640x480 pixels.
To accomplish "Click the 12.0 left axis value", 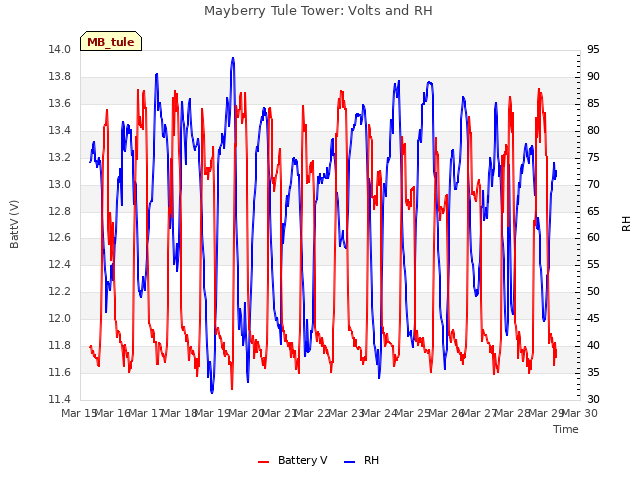I will 60,318.
